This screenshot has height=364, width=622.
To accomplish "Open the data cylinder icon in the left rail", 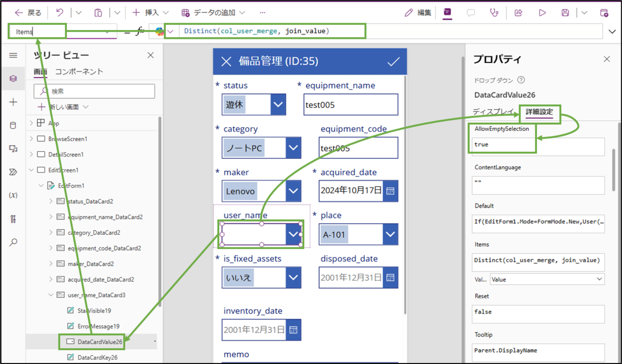I will pyautogui.click(x=13, y=125).
